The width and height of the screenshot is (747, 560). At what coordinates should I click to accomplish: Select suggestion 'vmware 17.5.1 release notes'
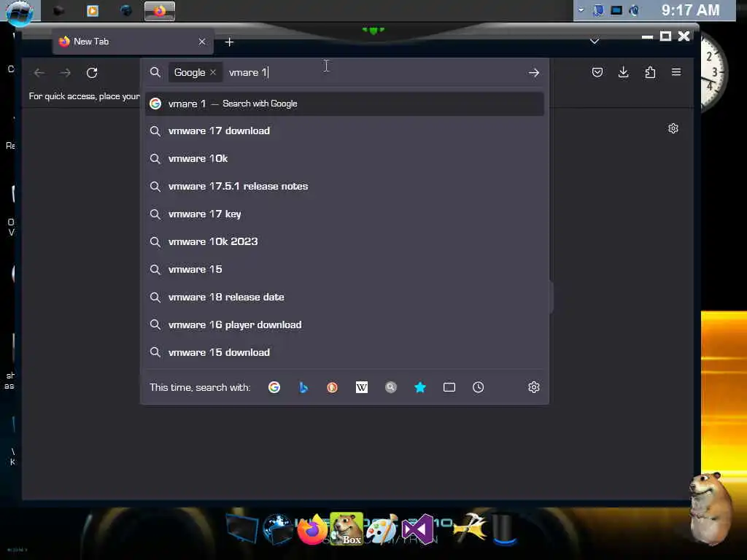[x=344, y=186]
